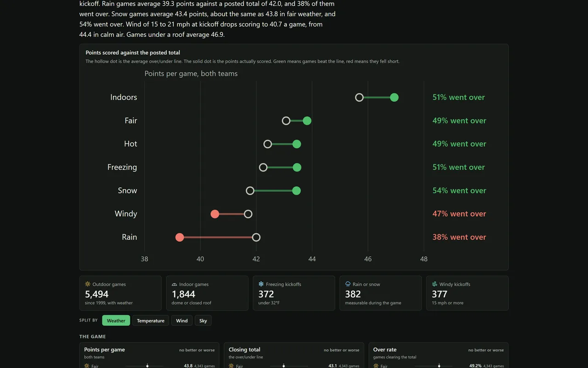Click the solid green dot for Freezing
Screen dimensions: 588x368
(x=297, y=167)
